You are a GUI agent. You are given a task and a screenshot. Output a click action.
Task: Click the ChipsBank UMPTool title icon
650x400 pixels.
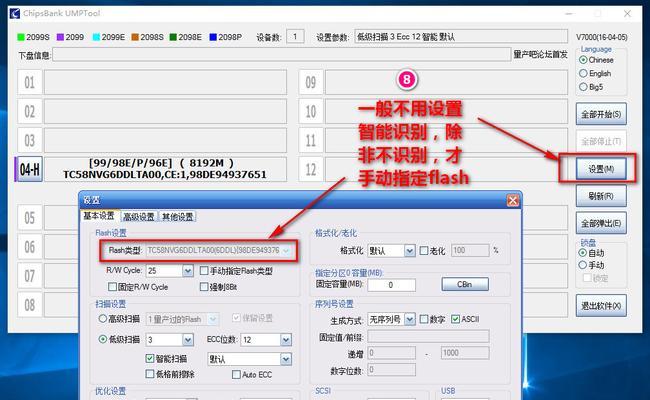[15, 13]
